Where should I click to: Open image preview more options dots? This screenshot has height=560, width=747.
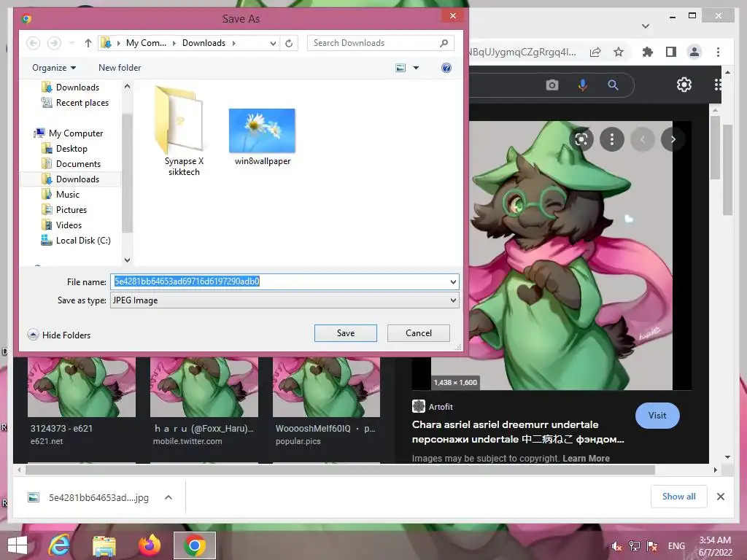612,139
